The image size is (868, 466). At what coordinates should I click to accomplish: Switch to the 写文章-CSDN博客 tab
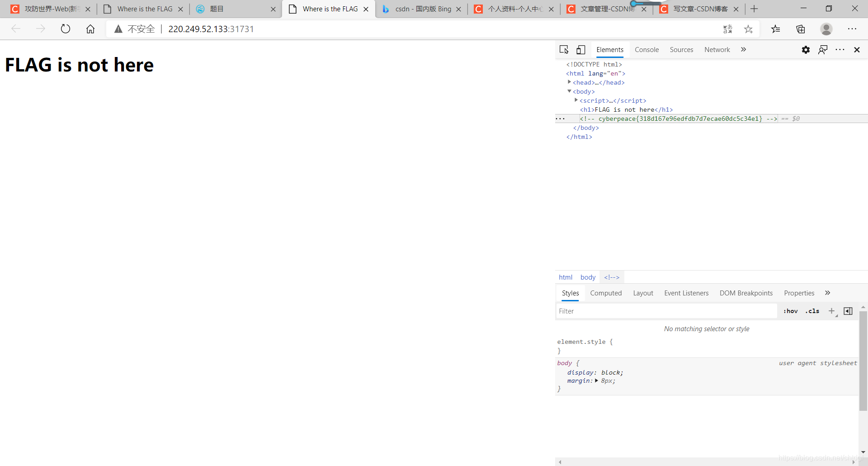699,9
